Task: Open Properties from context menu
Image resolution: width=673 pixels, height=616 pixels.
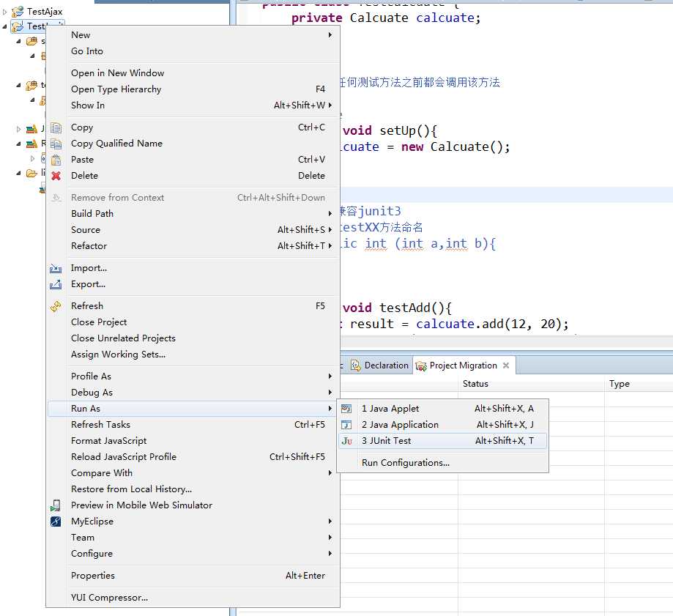Action: [193, 576]
